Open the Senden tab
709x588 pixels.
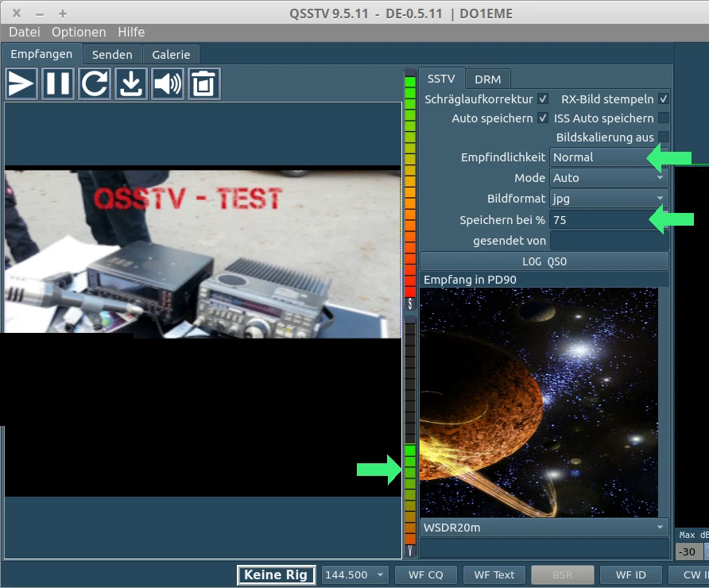(112, 54)
